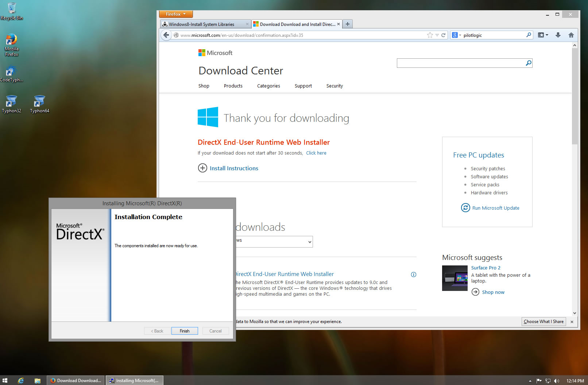Click the Windows logo beside Thank you heading
The width and height of the screenshot is (588, 385).
(x=208, y=117)
